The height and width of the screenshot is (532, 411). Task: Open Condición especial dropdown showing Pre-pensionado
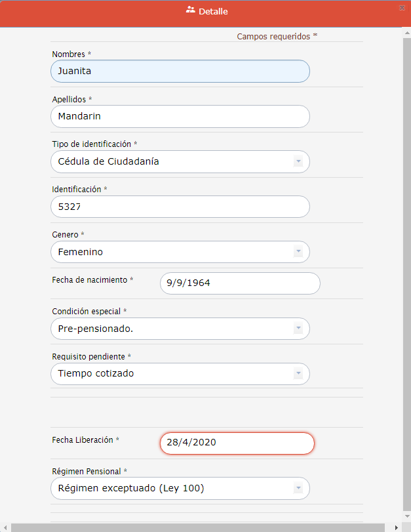(x=298, y=329)
